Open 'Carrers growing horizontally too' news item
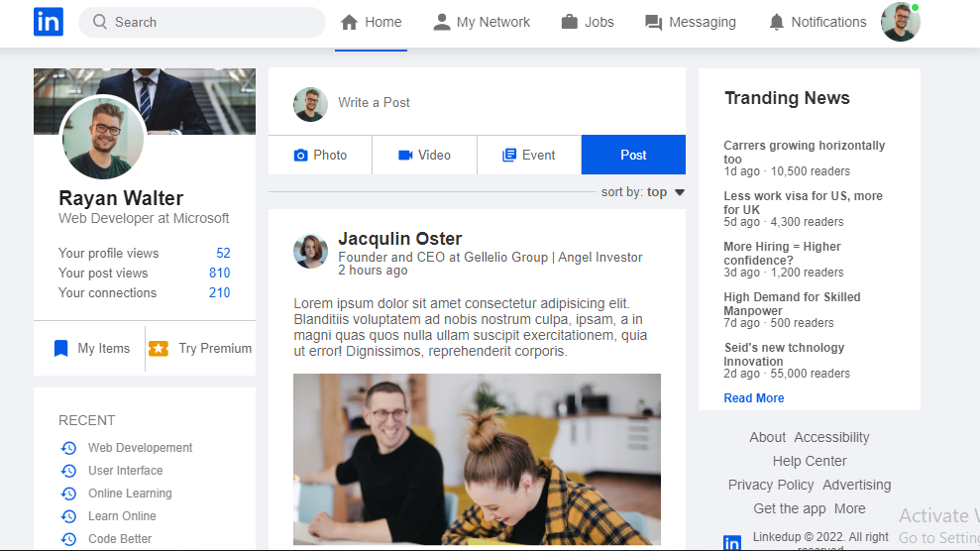This screenshot has height=551, width=980. tap(805, 152)
